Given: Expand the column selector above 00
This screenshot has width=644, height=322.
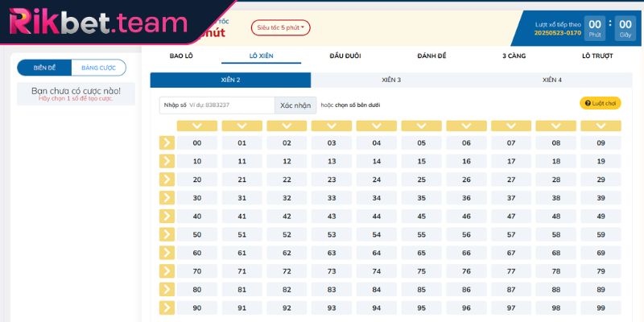Looking at the screenshot, I should point(196,126).
